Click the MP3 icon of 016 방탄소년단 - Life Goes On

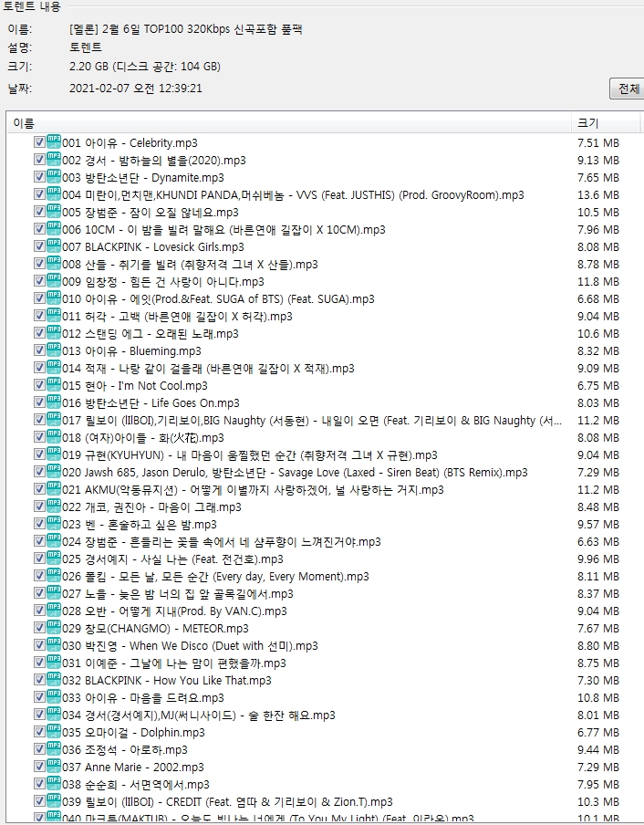54,402
